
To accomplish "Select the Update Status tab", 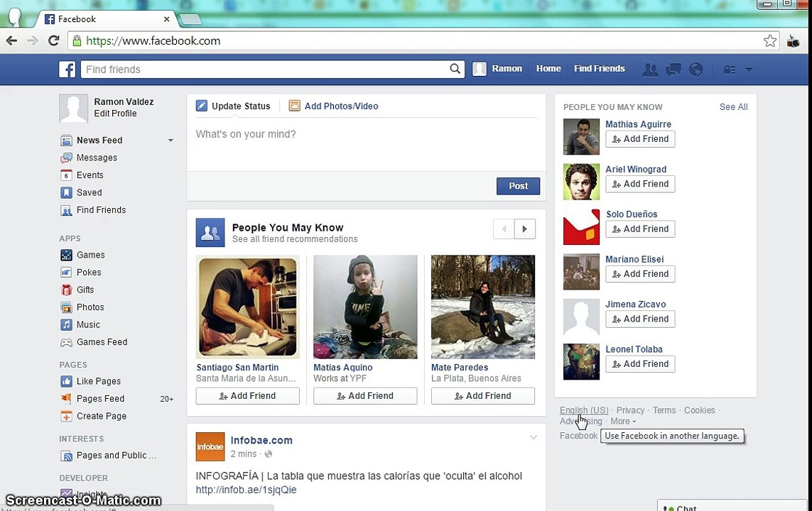I will (233, 106).
